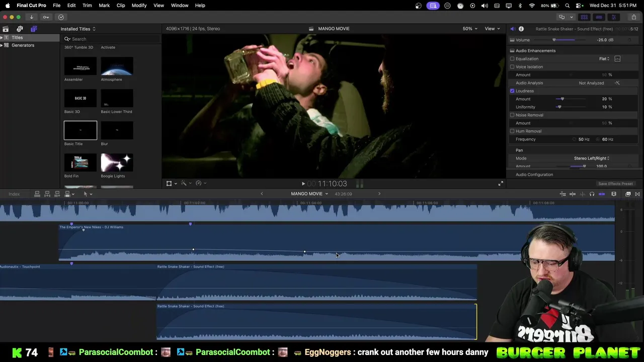Screen dimensions: 644x362
Task: Open the 50% zoom dropdown
Action: [x=470, y=29]
